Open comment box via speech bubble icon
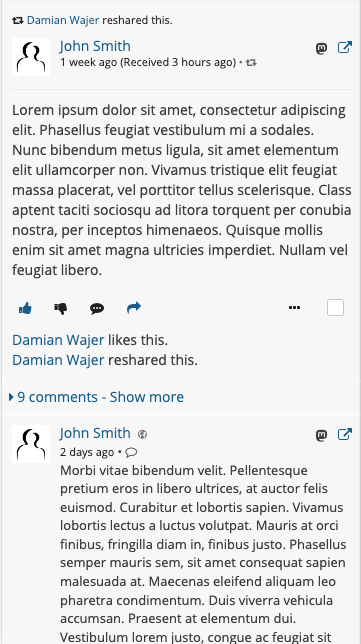The height and width of the screenshot is (644, 361). [x=97, y=308]
